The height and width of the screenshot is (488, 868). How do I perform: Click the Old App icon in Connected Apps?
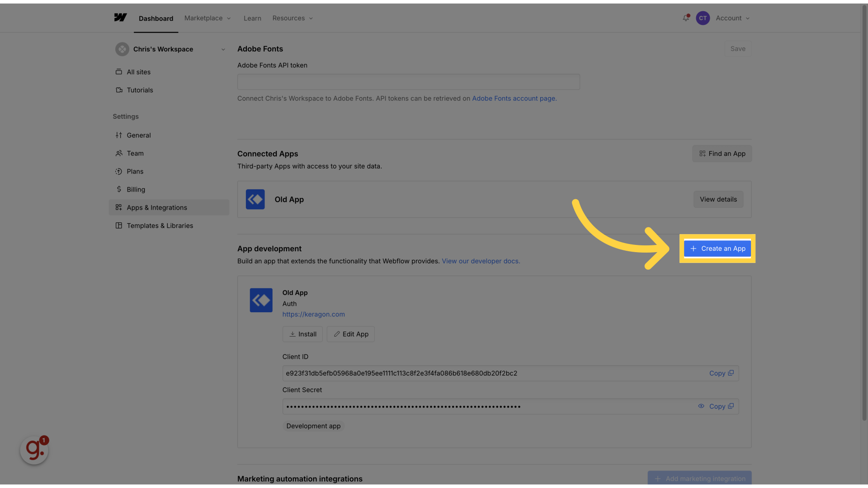click(255, 199)
